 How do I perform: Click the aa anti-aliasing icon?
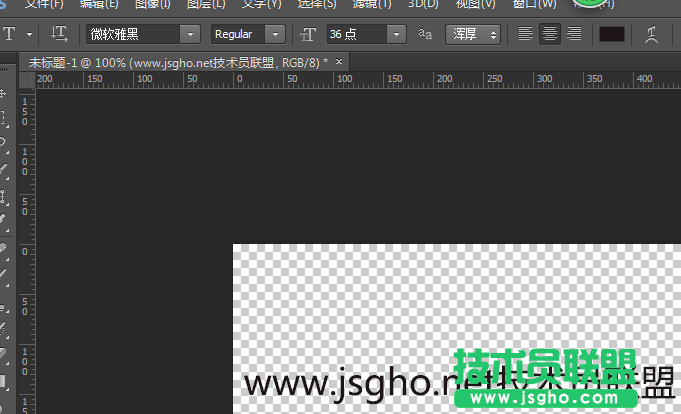(x=425, y=34)
